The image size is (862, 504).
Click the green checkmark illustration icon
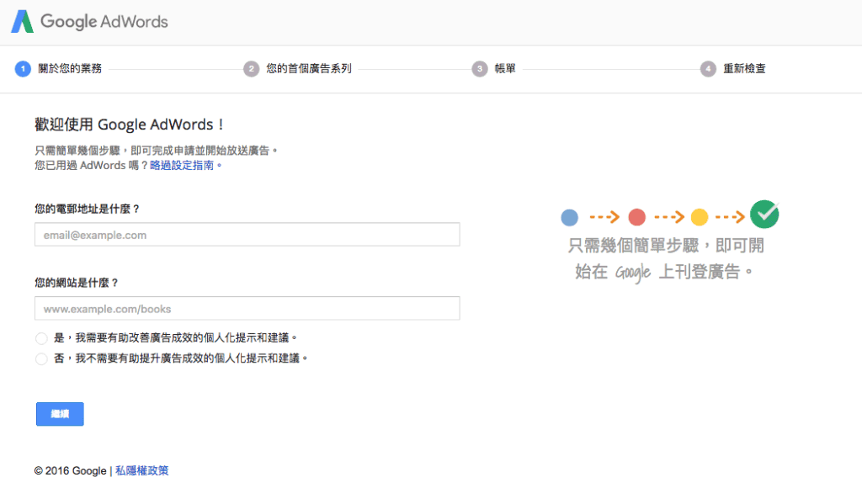[764, 215]
